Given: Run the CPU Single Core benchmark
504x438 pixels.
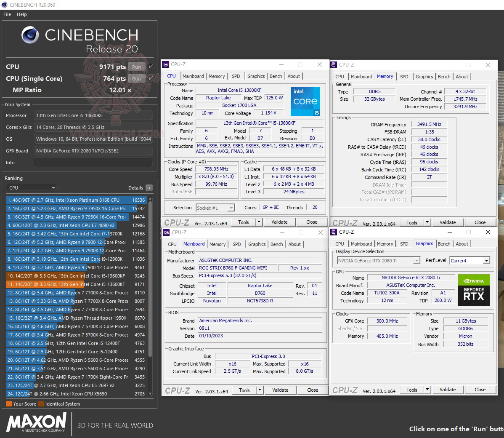Looking at the screenshot, I should click(136, 78).
